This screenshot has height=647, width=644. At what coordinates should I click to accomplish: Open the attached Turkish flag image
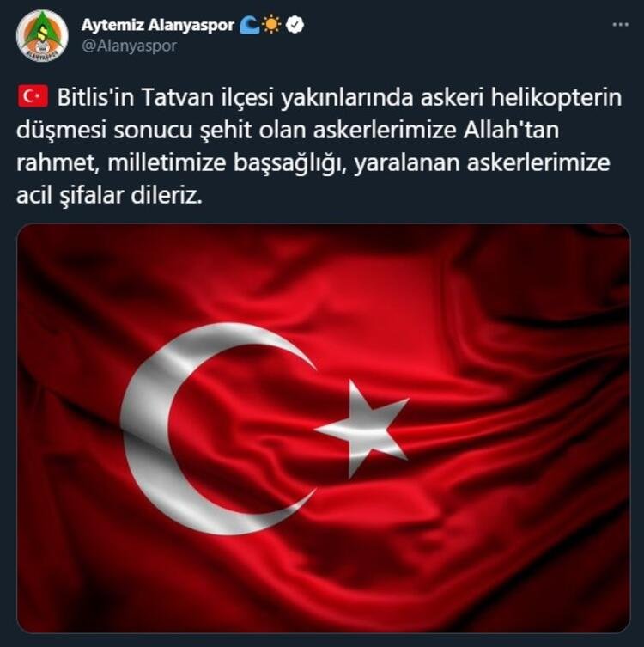coord(324,428)
